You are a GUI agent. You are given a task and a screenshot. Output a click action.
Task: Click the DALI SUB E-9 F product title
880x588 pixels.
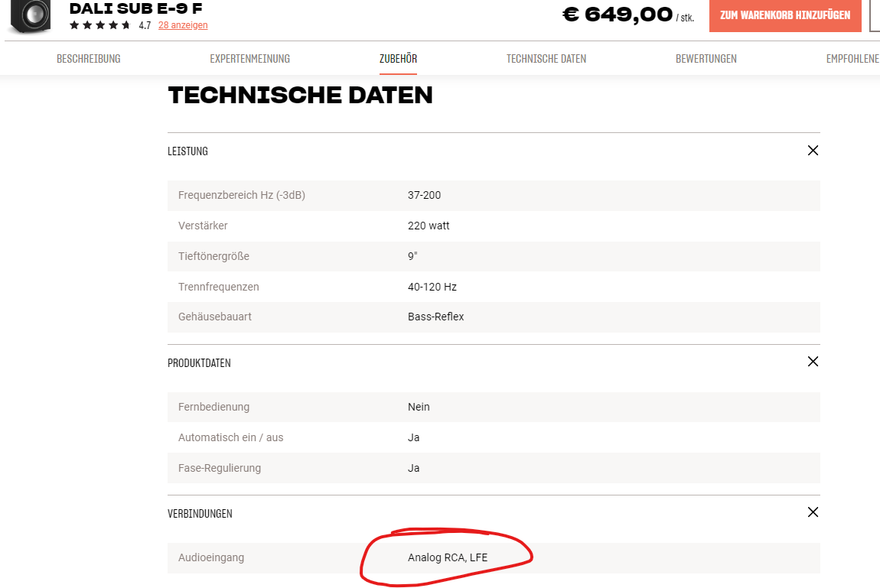135,8
